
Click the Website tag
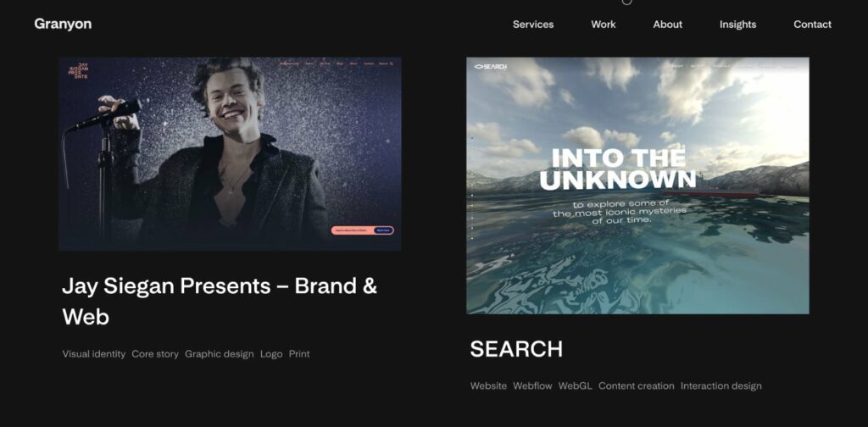[x=489, y=386]
